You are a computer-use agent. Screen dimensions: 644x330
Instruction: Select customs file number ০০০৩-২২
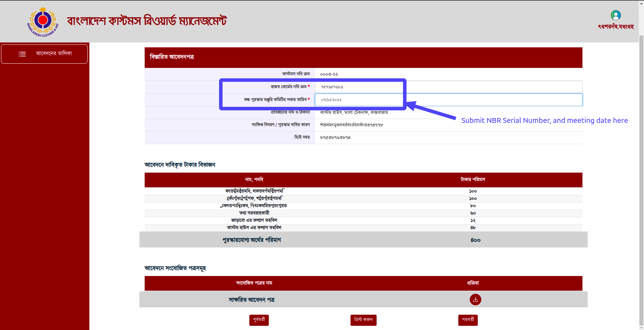point(329,74)
